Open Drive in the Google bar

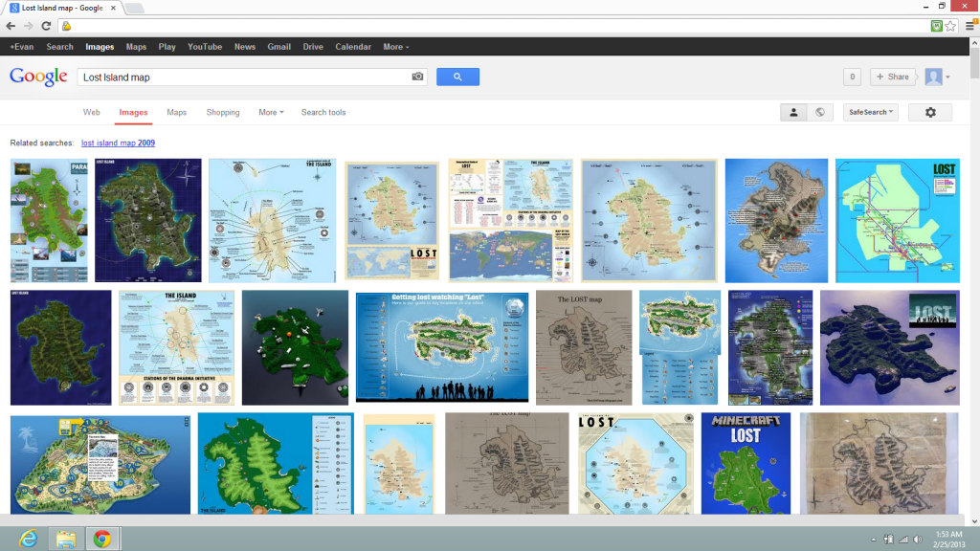(x=313, y=47)
